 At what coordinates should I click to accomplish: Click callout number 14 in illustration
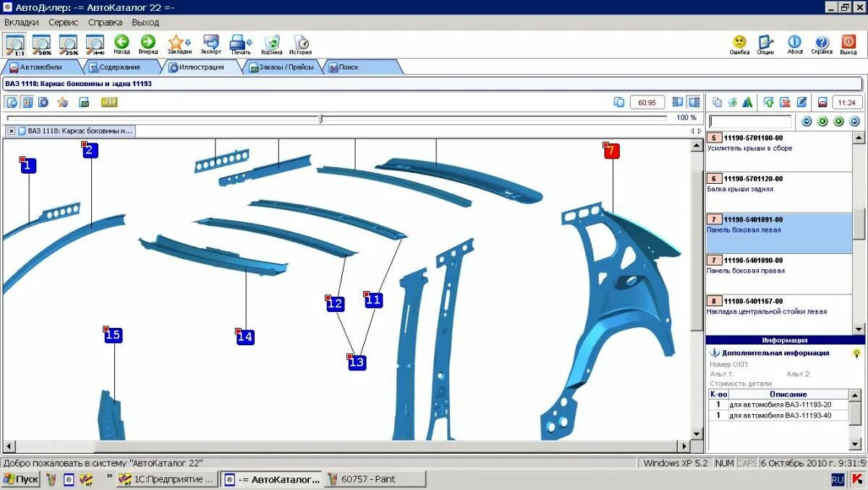pyautogui.click(x=245, y=337)
